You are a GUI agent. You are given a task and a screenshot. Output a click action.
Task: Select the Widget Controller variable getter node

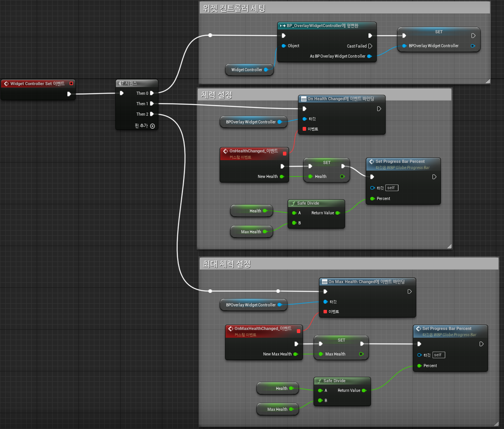(249, 70)
